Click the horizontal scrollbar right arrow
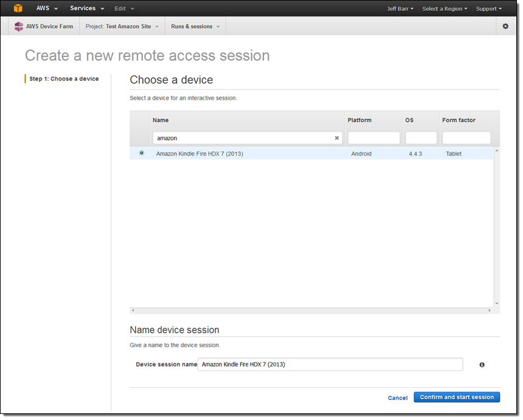The image size is (523, 420). click(490, 311)
